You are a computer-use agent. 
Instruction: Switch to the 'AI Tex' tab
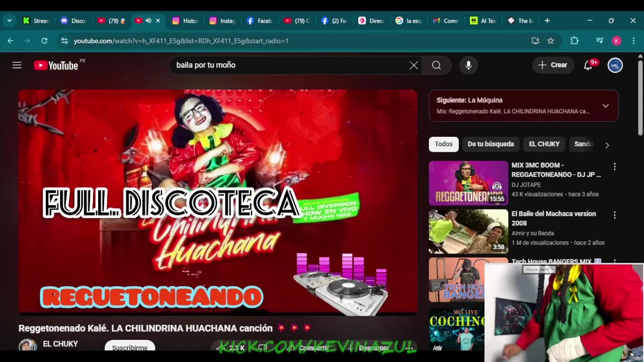click(x=483, y=21)
